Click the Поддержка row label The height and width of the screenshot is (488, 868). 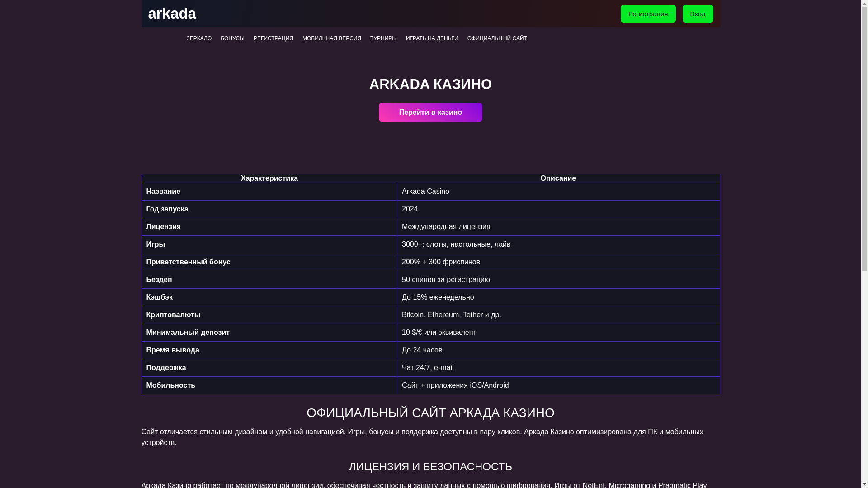point(166,368)
